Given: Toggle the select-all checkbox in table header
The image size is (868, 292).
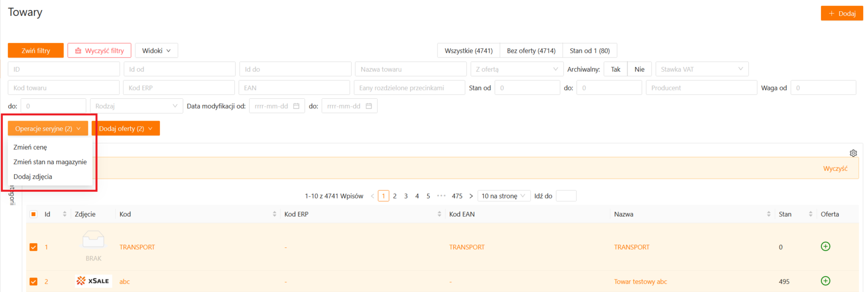Looking at the screenshot, I should pos(33,214).
